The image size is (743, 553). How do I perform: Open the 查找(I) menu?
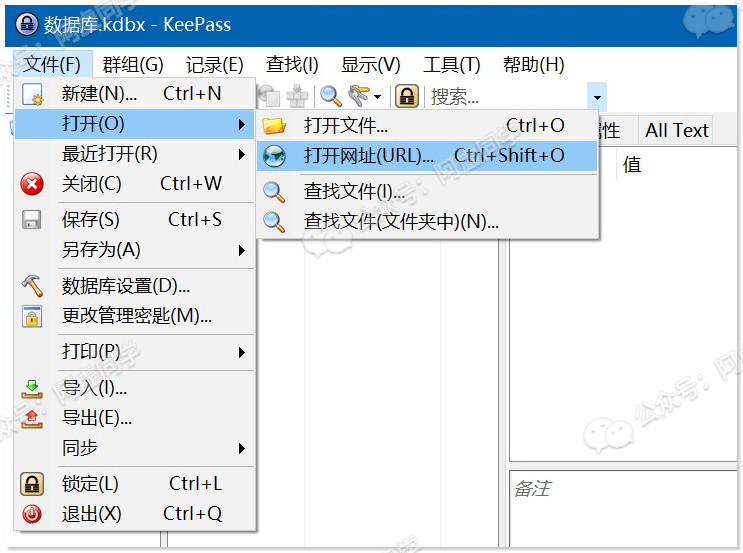[x=292, y=64]
